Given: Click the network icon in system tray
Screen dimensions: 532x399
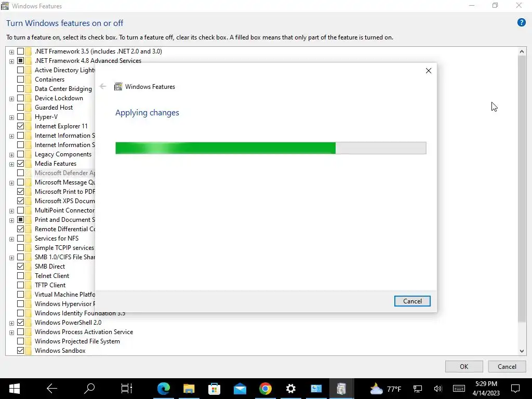Looking at the screenshot, I should [x=418, y=389].
